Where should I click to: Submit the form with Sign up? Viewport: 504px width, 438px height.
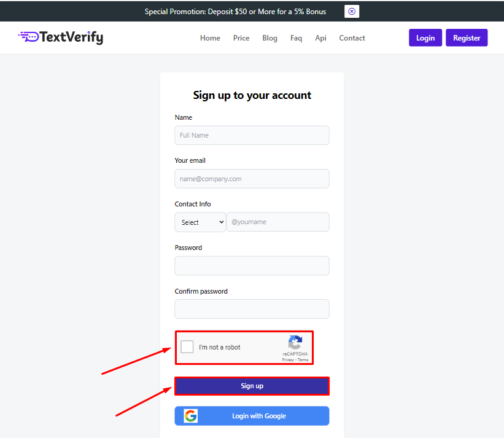[x=252, y=386]
